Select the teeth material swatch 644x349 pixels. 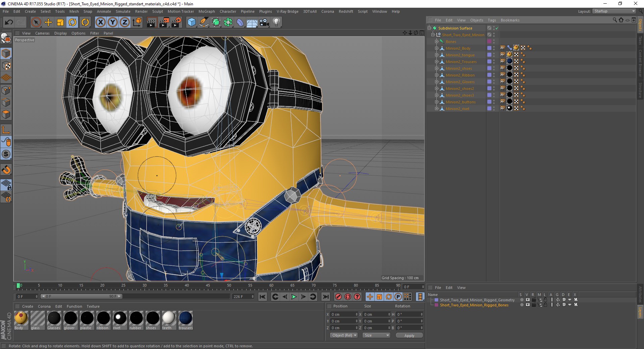169,318
